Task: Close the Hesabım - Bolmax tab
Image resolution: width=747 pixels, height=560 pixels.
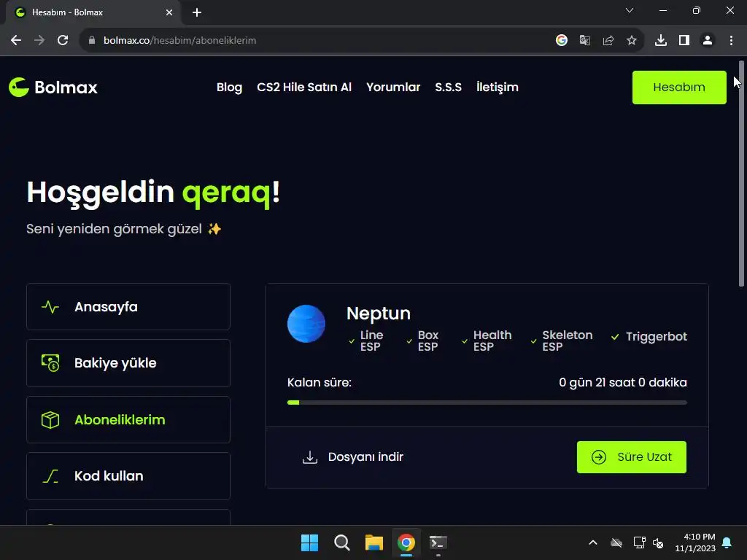Action: point(169,12)
